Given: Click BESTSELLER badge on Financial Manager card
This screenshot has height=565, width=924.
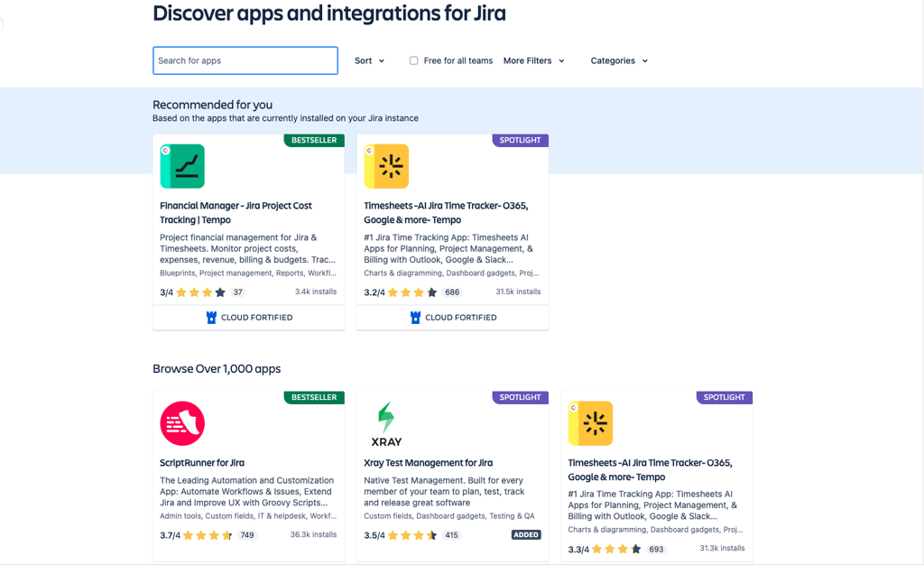Looking at the screenshot, I should (x=314, y=140).
